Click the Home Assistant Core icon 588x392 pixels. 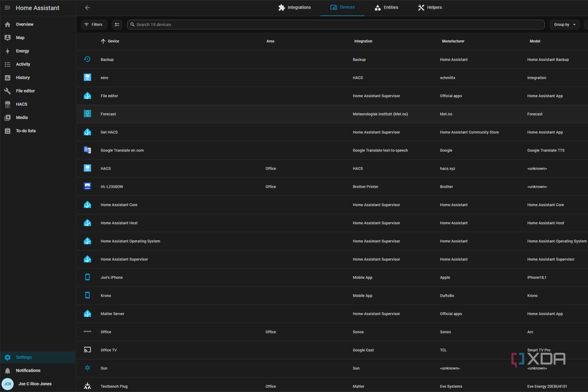coord(87,205)
